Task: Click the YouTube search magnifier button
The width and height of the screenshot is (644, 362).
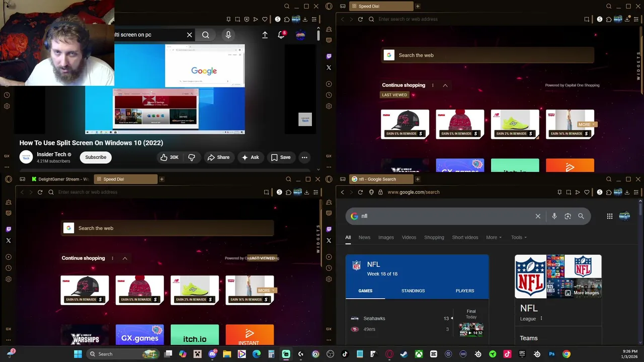Action: 205,35
